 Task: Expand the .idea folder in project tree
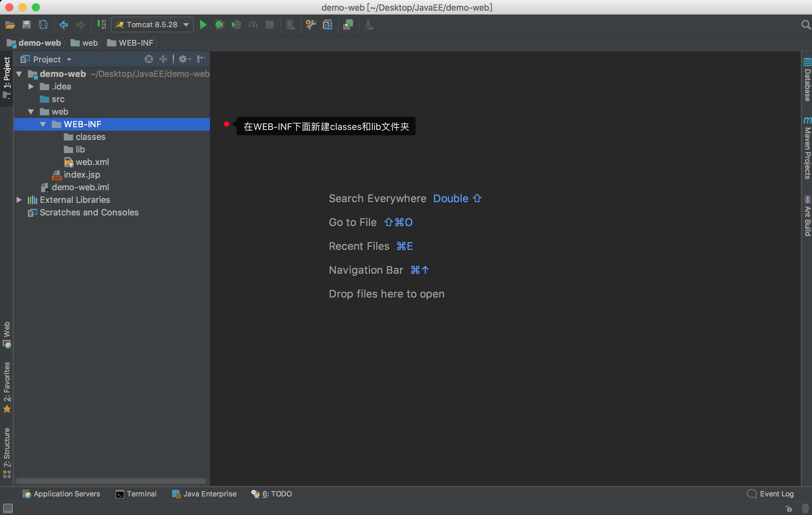click(x=31, y=86)
